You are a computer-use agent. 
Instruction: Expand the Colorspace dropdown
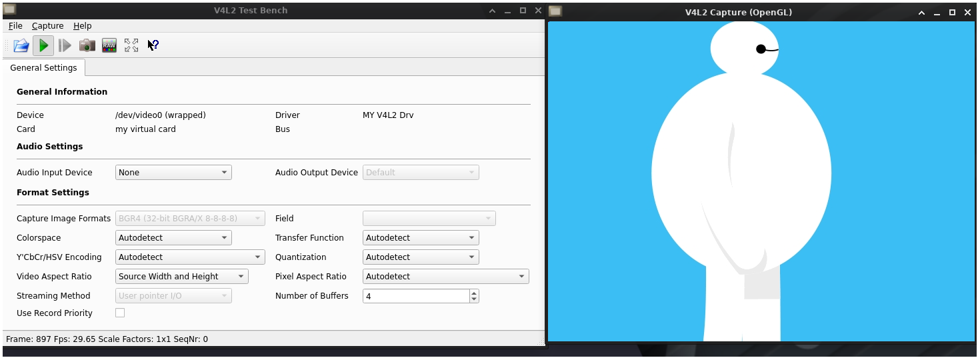173,237
